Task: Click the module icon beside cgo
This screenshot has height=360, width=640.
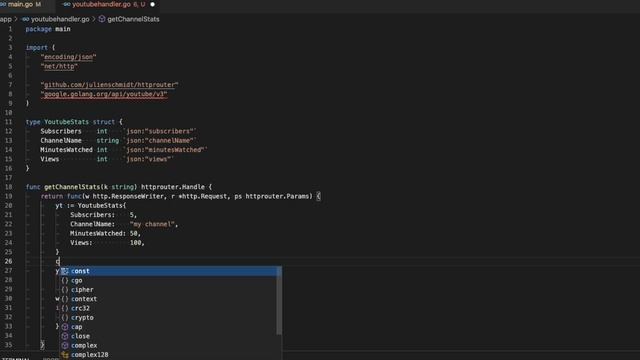Action: coord(64,280)
